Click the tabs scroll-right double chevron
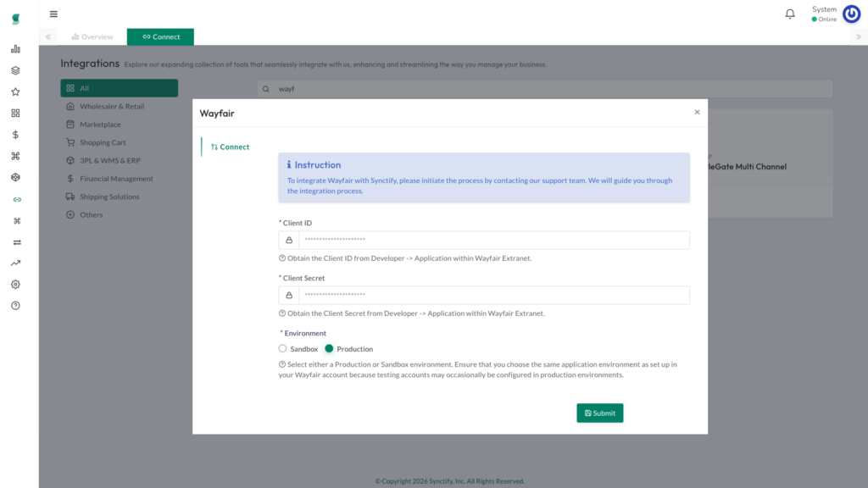 click(x=859, y=37)
